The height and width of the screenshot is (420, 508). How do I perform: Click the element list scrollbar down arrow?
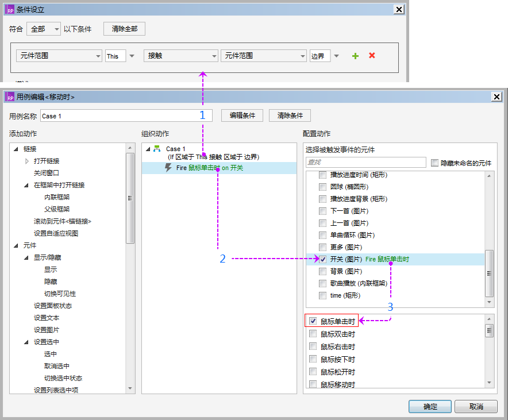pos(489,302)
